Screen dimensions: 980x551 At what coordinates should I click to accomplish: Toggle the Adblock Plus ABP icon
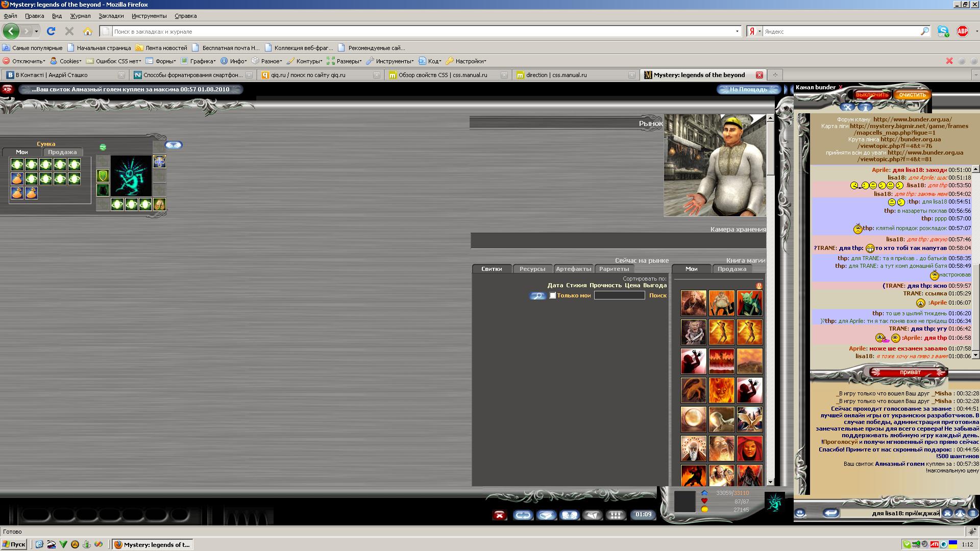pyautogui.click(x=962, y=31)
